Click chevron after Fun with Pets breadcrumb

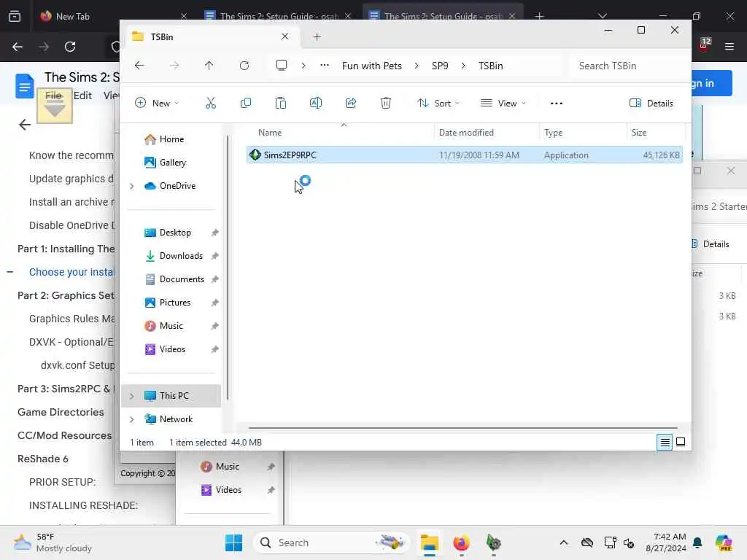(417, 66)
